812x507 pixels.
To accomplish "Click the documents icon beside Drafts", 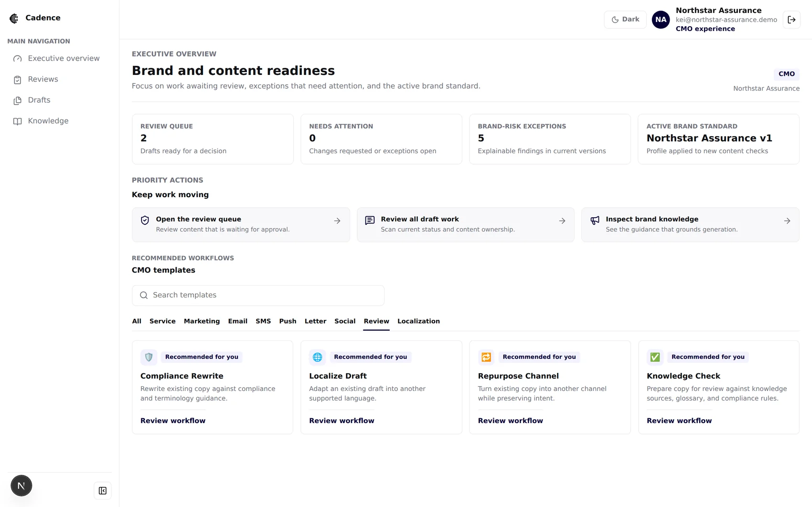I will pos(18,101).
